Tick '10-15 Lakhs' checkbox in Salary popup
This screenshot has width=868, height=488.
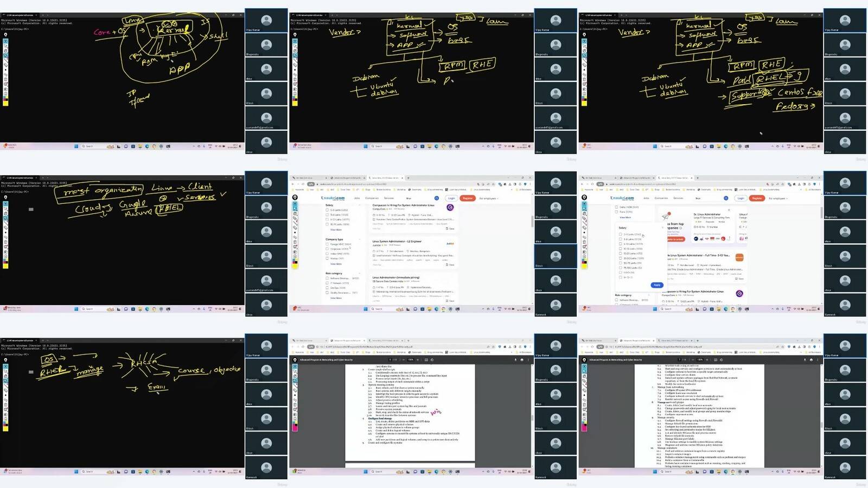621,249
